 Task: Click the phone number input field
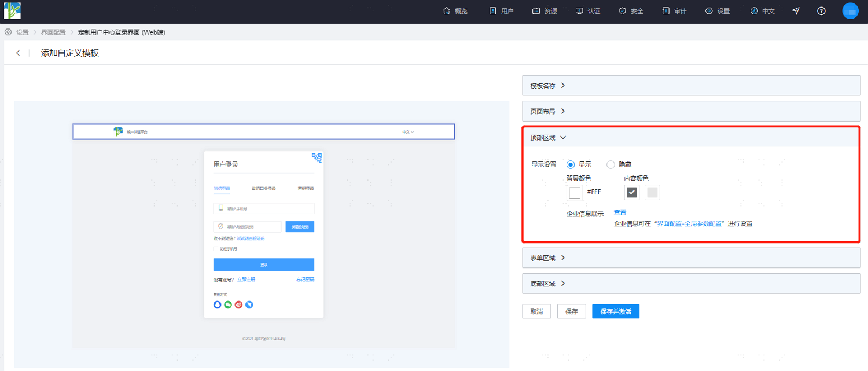pyautogui.click(x=264, y=208)
